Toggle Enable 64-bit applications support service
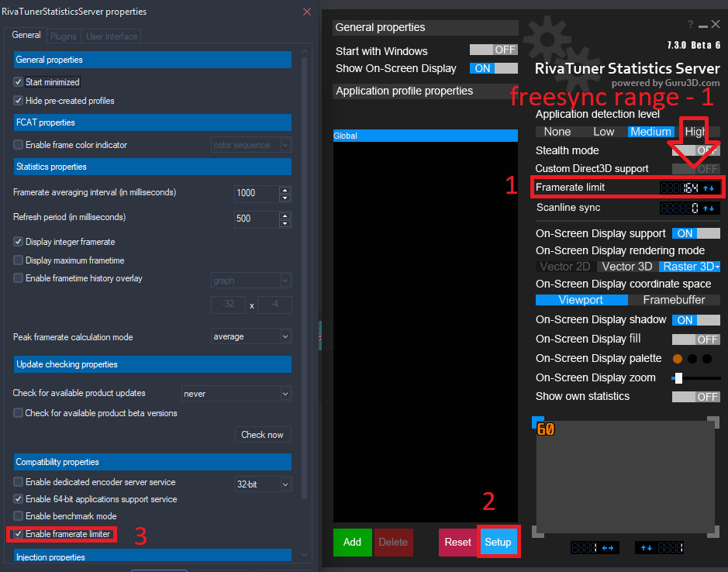 tap(18, 499)
